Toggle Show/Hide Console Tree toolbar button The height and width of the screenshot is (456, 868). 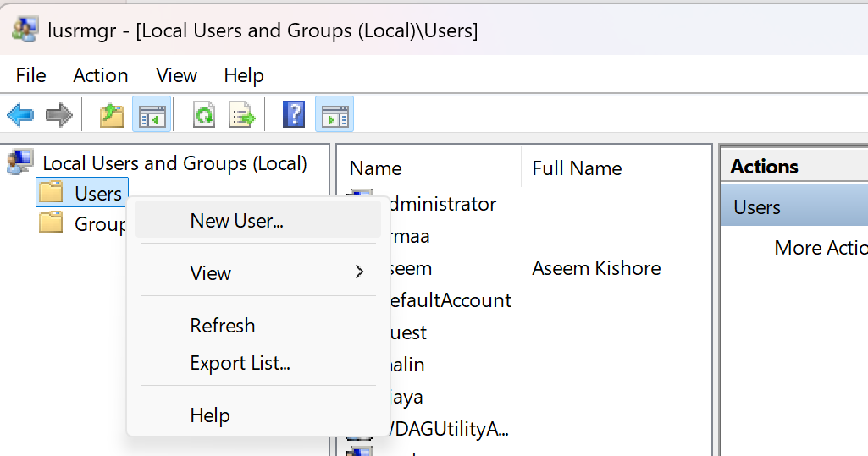click(x=152, y=115)
